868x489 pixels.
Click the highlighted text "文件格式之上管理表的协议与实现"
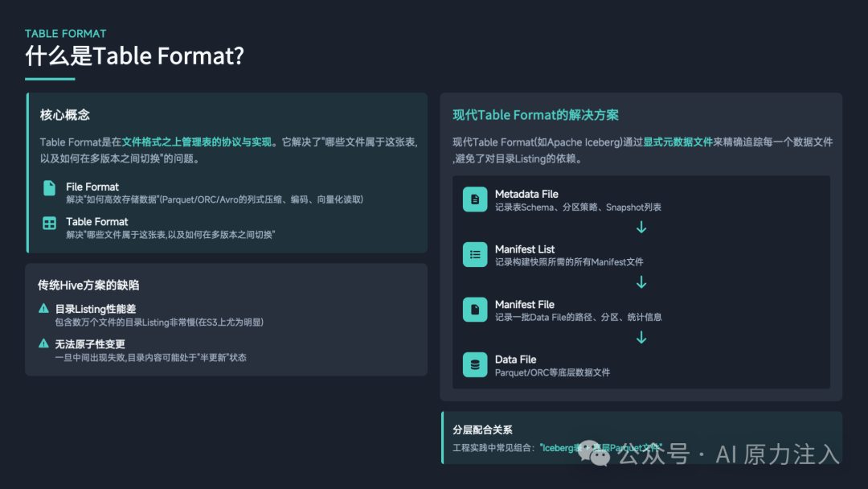tap(197, 142)
